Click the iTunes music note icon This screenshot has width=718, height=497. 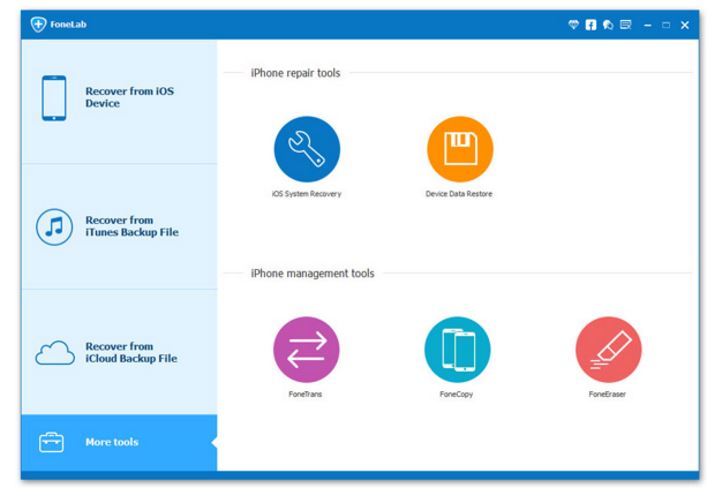click(54, 227)
